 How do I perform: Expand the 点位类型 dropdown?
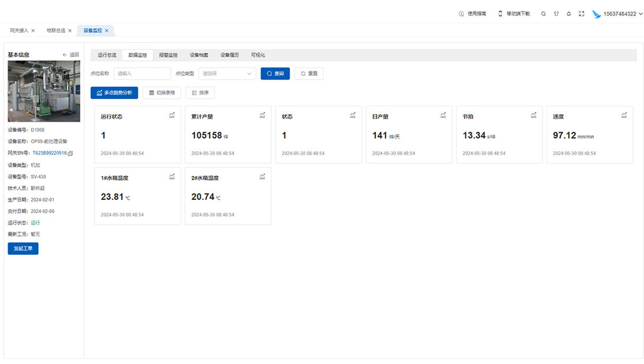coord(227,74)
